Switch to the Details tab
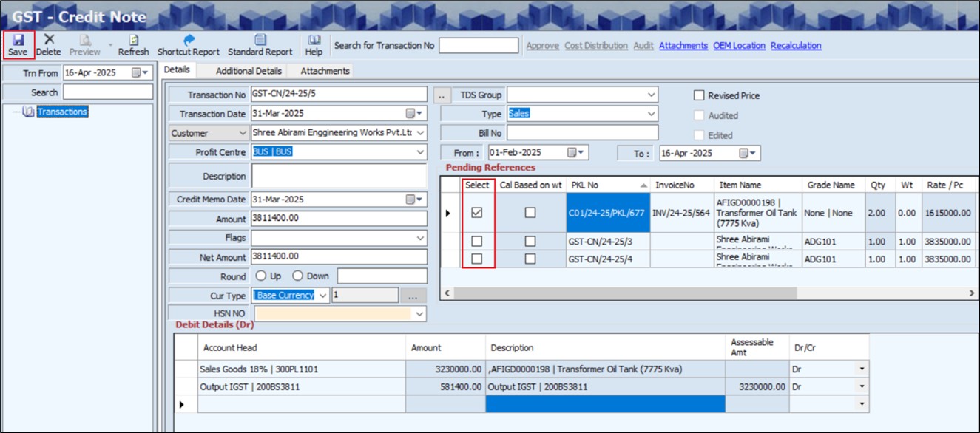Viewport: 980px width, 433px height. click(177, 70)
